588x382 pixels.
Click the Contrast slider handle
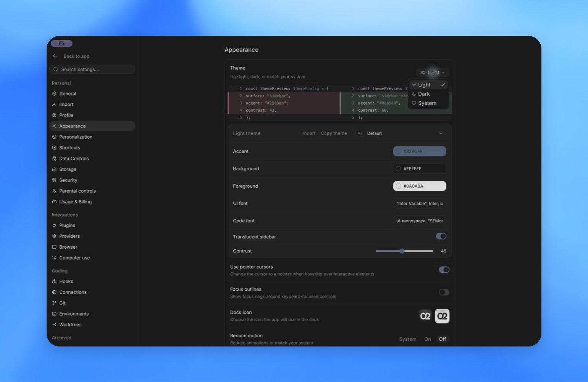pos(402,251)
